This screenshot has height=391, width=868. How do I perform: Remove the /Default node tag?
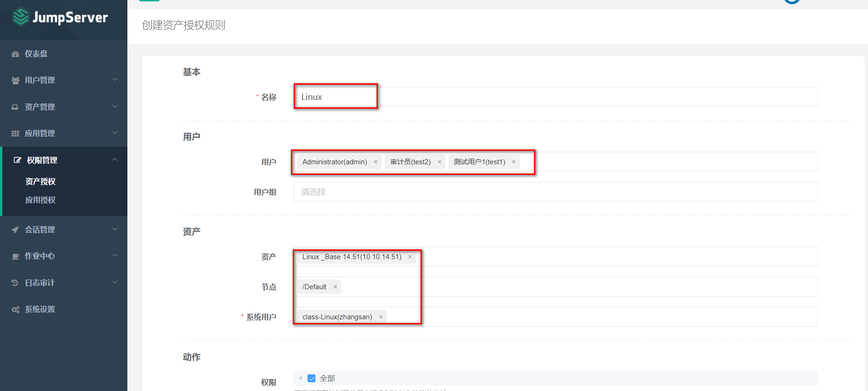click(x=335, y=287)
